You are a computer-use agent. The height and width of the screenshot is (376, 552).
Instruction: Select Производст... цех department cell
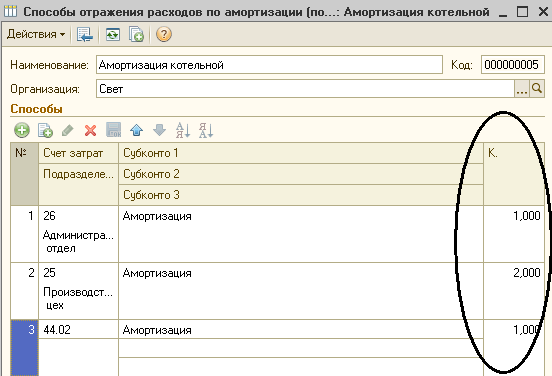pos(78,299)
